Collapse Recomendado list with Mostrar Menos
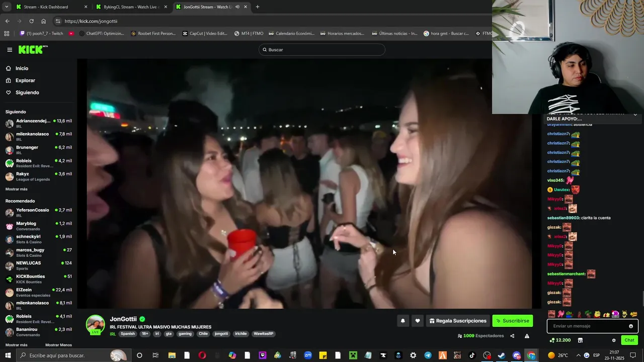This screenshot has width=644, height=362. [58, 345]
